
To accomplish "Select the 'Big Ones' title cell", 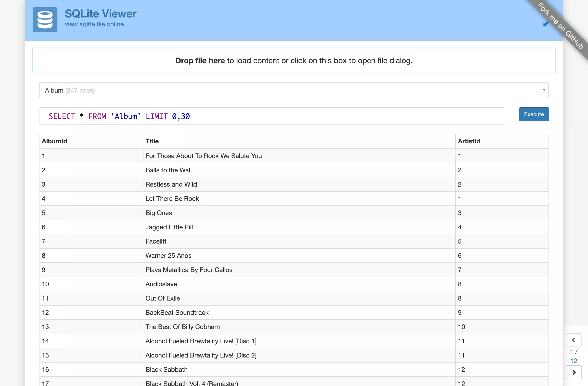I will click(299, 213).
